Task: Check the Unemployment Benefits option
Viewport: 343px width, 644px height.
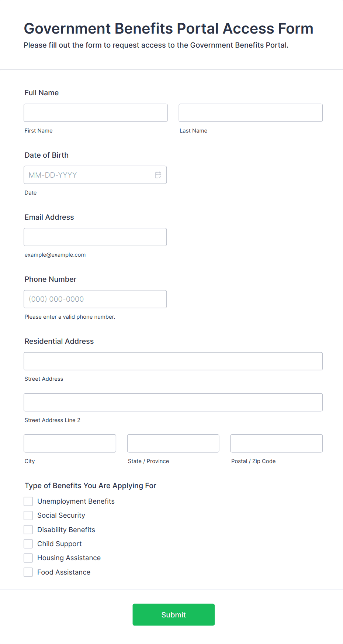Action: click(28, 501)
